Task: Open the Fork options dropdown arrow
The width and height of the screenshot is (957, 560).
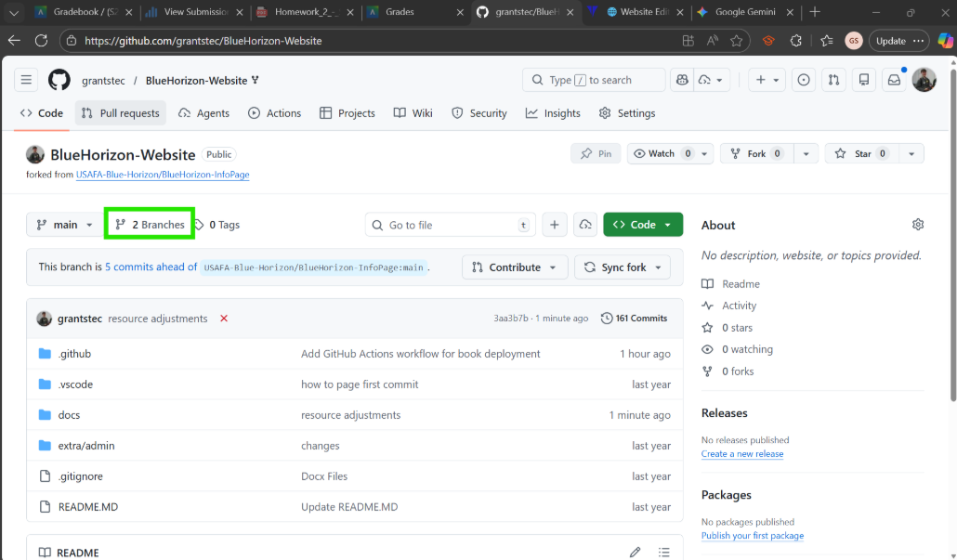Action: point(806,154)
